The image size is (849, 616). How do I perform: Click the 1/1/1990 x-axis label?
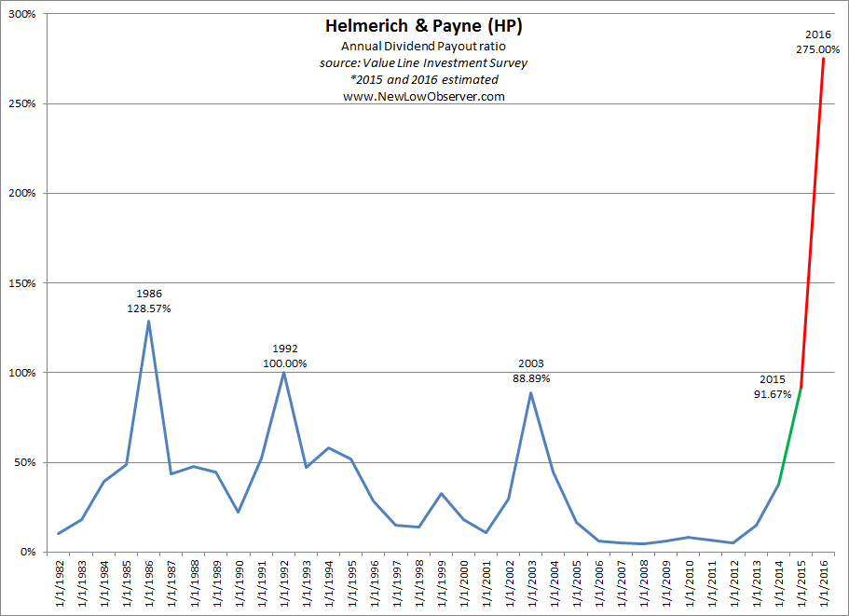click(240, 583)
